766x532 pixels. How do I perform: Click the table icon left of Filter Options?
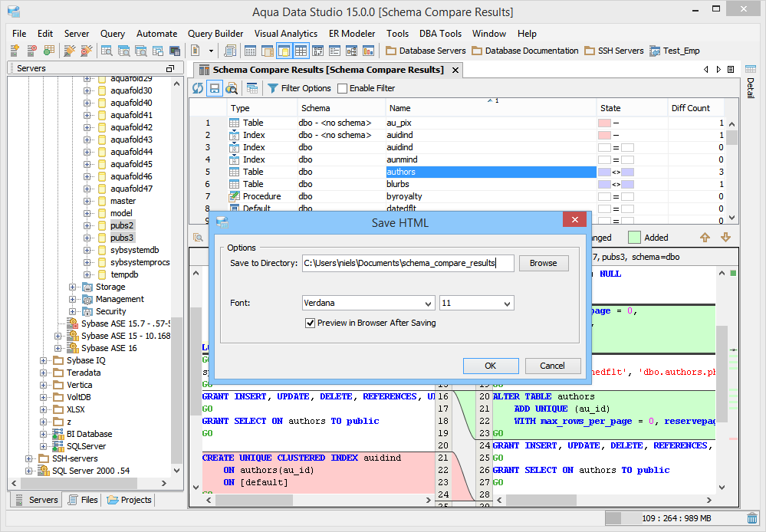tap(252, 88)
